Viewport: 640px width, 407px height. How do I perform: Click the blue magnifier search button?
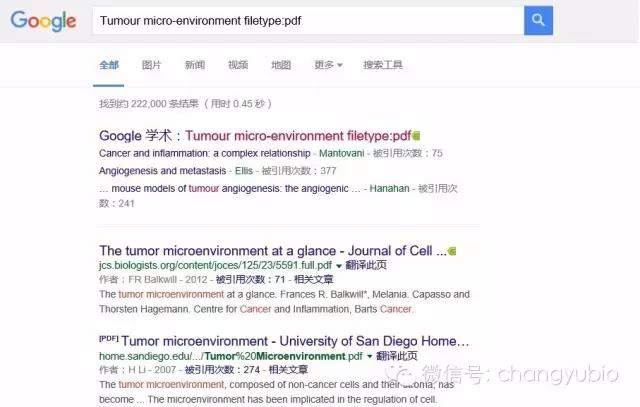tap(538, 20)
